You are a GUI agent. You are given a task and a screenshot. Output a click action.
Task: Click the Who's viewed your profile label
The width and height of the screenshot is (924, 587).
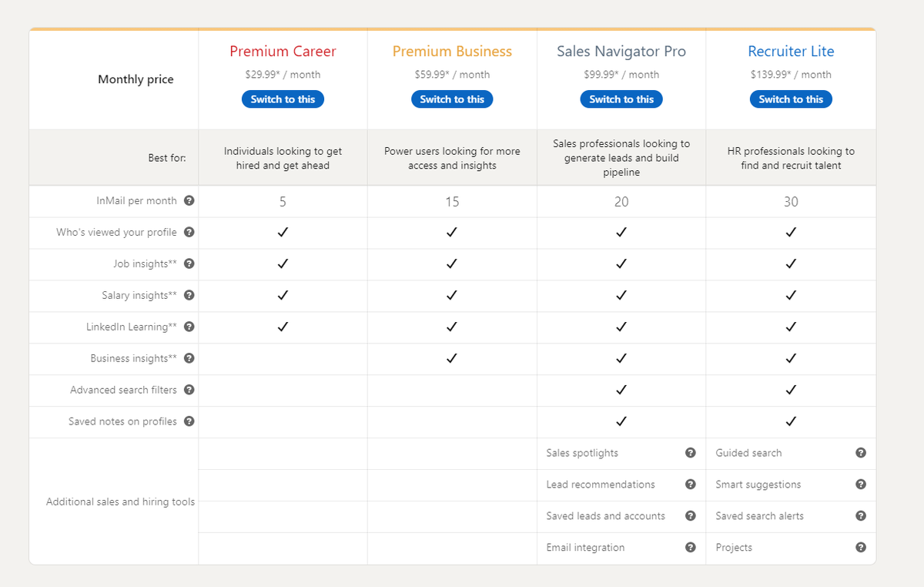tap(116, 233)
